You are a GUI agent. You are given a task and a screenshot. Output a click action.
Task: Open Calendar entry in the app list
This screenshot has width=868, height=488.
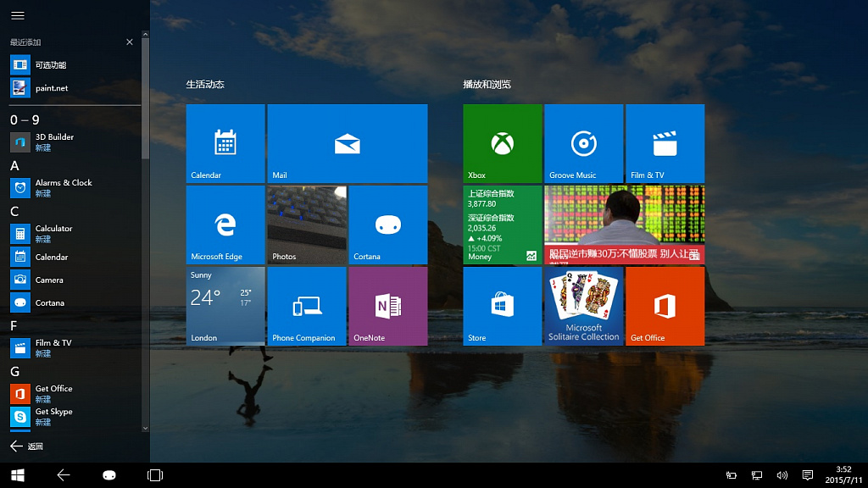point(75,257)
